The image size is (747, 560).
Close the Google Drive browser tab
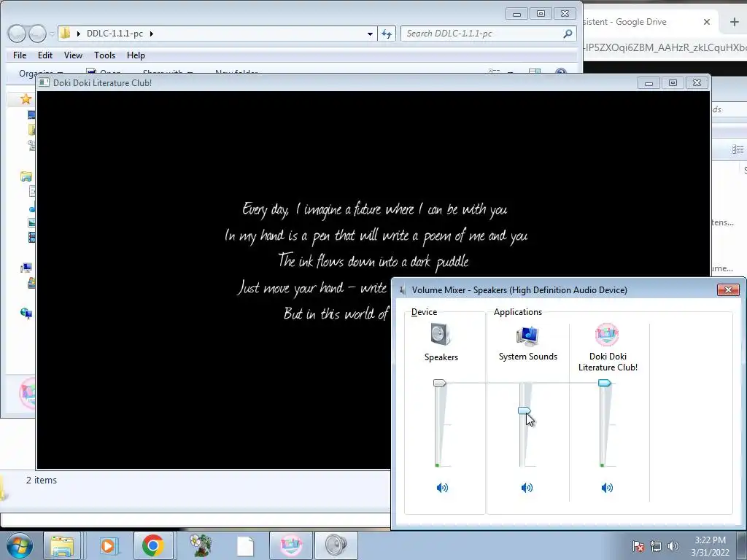[707, 22]
